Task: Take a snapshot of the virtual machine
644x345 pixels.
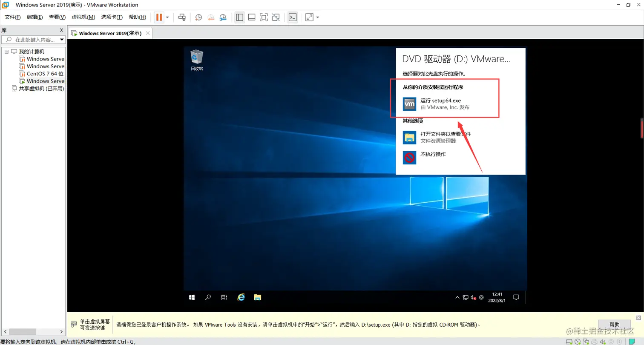Action: click(x=198, y=17)
